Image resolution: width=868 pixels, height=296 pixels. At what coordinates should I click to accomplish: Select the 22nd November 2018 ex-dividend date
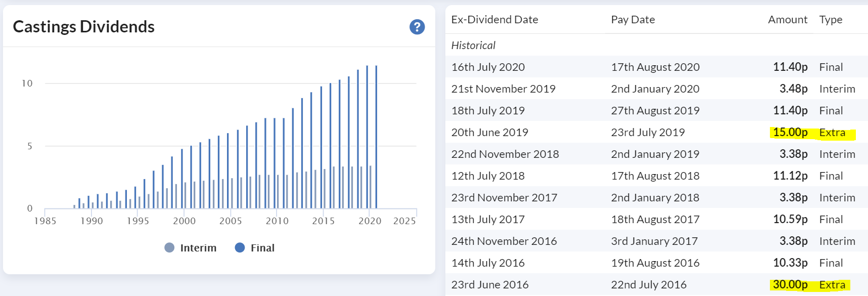[505, 154]
